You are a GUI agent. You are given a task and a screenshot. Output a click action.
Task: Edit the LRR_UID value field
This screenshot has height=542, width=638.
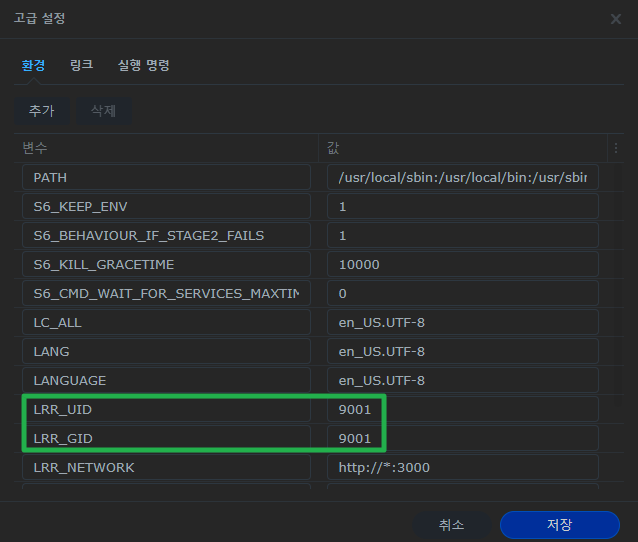pyautogui.click(x=462, y=410)
